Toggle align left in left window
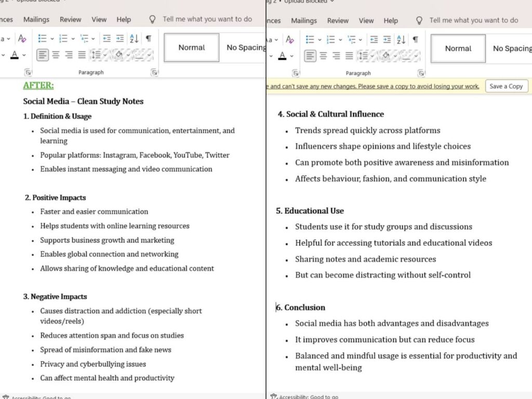 [x=43, y=55]
